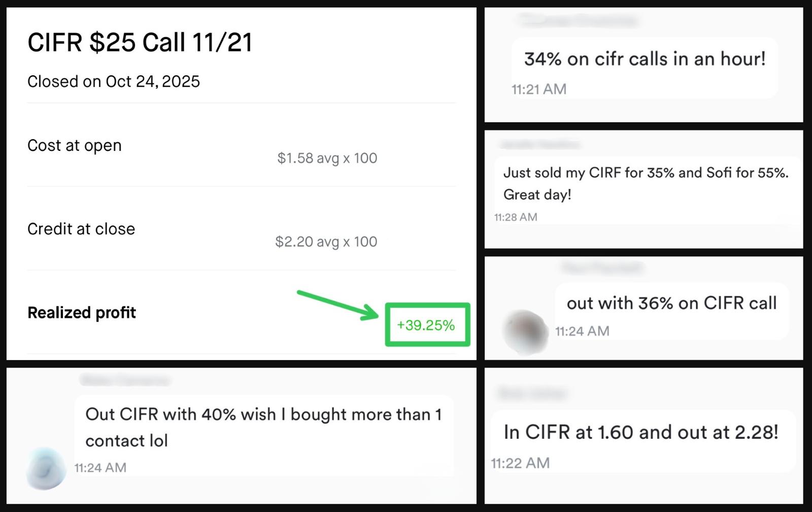
Task: Click the $2.20 avg x 100 value
Action: (326, 241)
